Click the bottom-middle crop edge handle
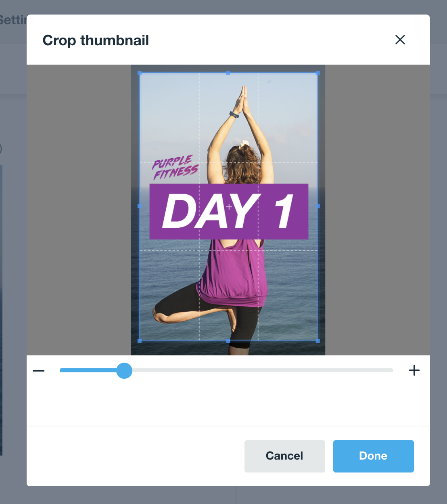Image resolution: width=447 pixels, height=504 pixels. click(228, 341)
